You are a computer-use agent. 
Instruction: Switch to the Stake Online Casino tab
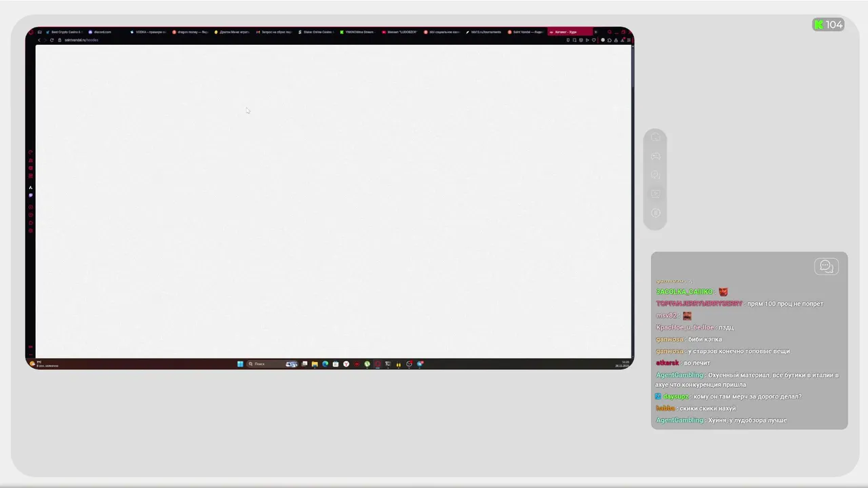click(317, 32)
